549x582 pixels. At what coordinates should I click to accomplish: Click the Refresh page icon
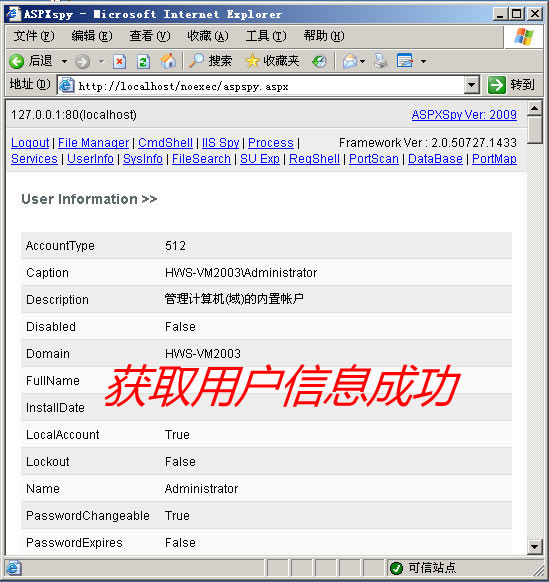[143, 61]
